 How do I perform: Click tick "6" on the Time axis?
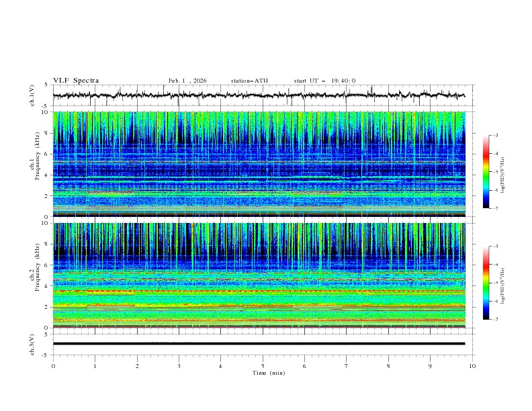click(305, 366)
